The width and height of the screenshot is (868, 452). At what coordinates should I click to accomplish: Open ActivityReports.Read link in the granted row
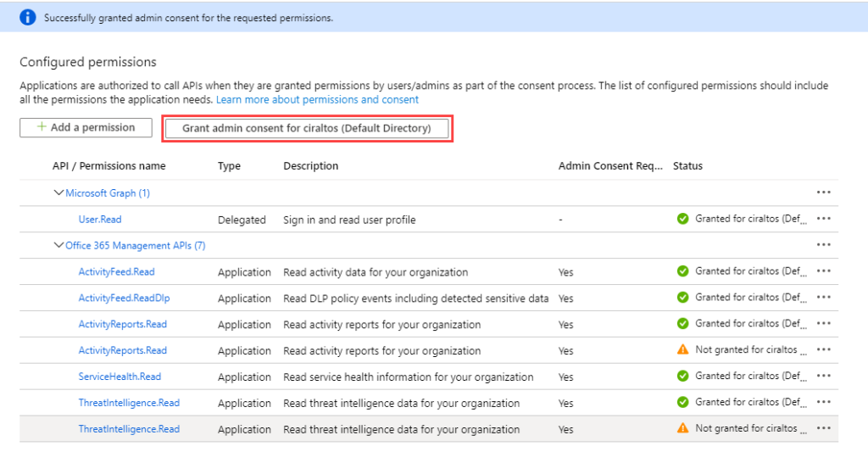click(122, 324)
